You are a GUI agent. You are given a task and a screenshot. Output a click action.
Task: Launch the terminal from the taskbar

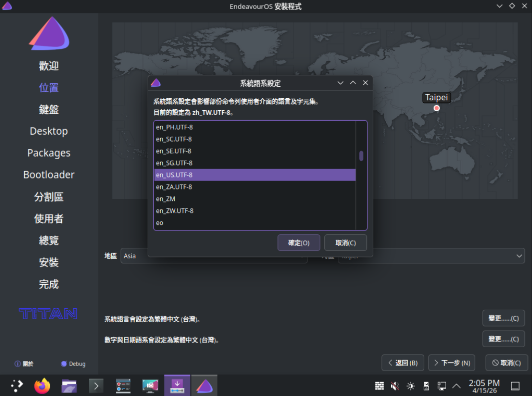click(x=96, y=386)
